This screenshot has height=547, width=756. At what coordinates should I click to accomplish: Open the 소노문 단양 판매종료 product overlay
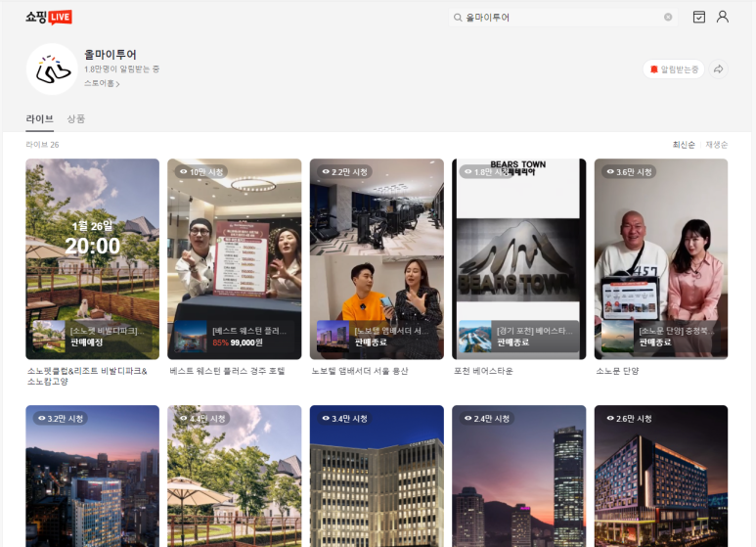(x=661, y=337)
